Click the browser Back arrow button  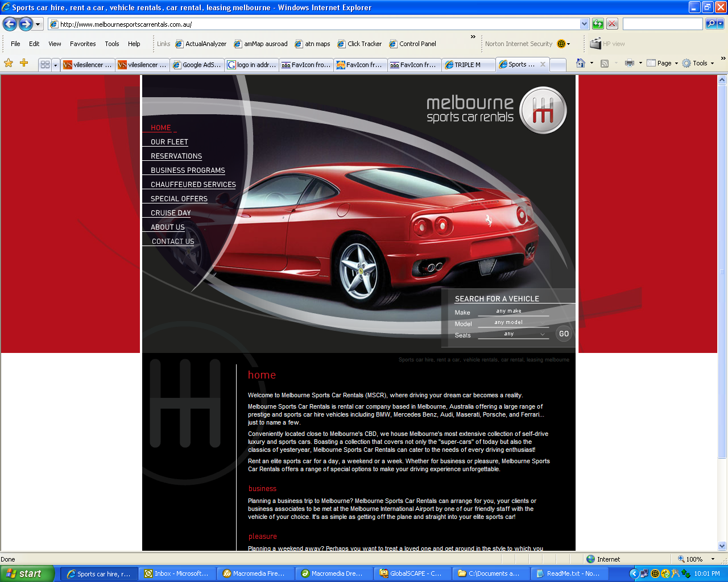coord(10,24)
